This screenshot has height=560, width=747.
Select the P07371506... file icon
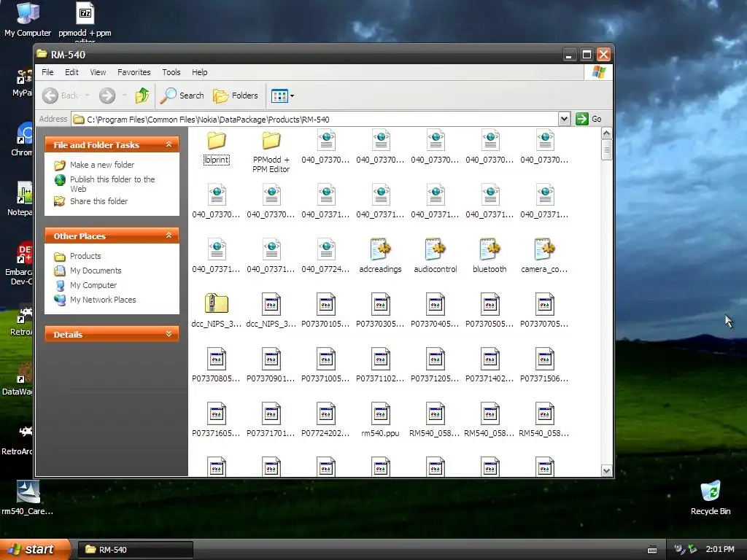(x=544, y=359)
